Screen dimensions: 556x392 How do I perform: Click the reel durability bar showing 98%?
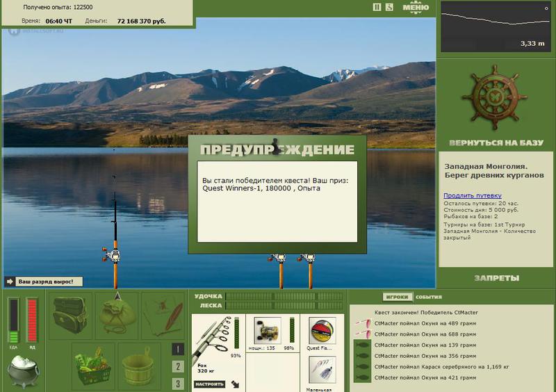pyautogui.click(x=292, y=330)
